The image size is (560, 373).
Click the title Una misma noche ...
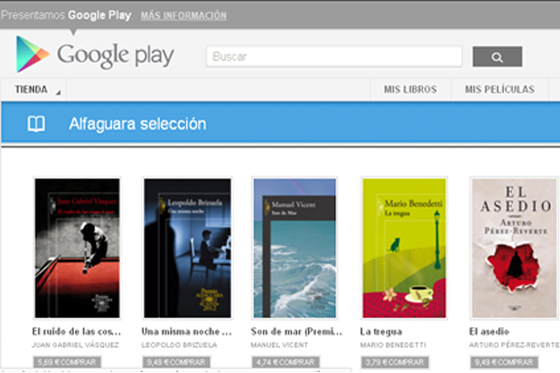186,332
